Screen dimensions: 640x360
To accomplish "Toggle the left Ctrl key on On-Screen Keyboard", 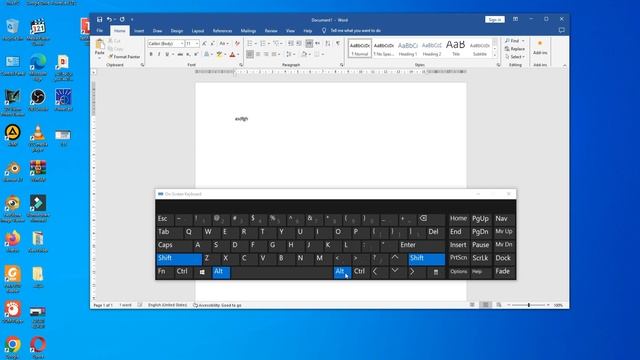I will [183, 272].
